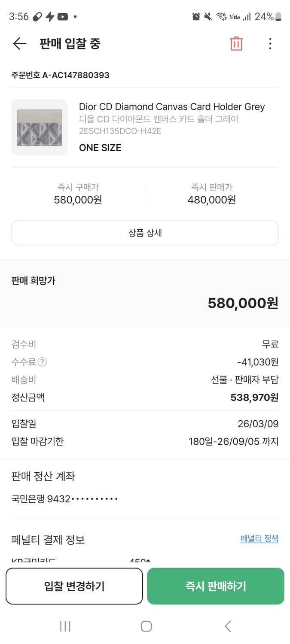The image size is (290, 644).
Task: Open the three-dot overflow menu
Action: click(270, 43)
